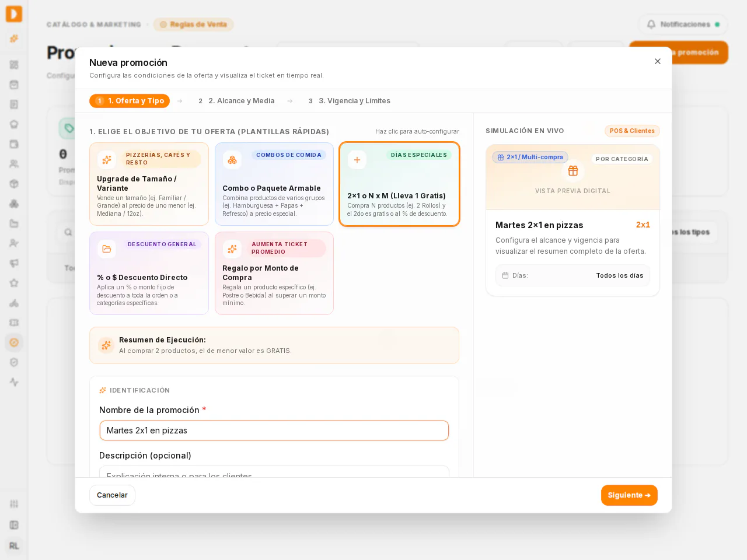Click the sliders icon in the background sidebar

pyautogui.click(x=14, y=503)
